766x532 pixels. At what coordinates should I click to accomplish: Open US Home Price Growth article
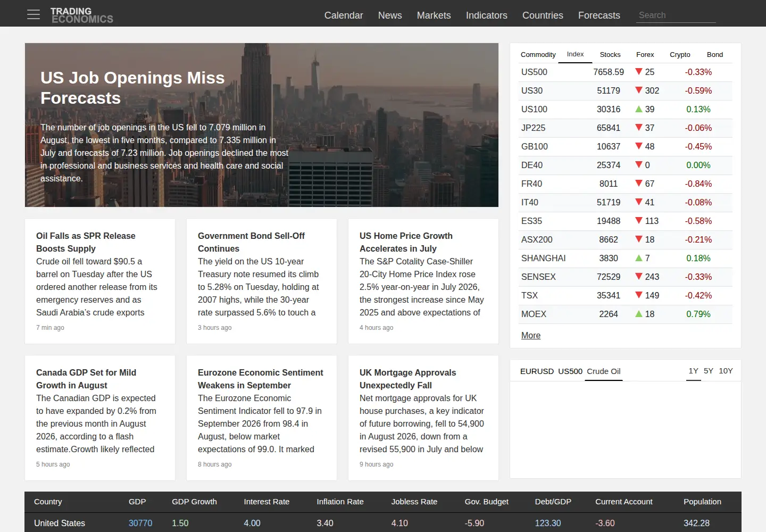tap(406, 242)
